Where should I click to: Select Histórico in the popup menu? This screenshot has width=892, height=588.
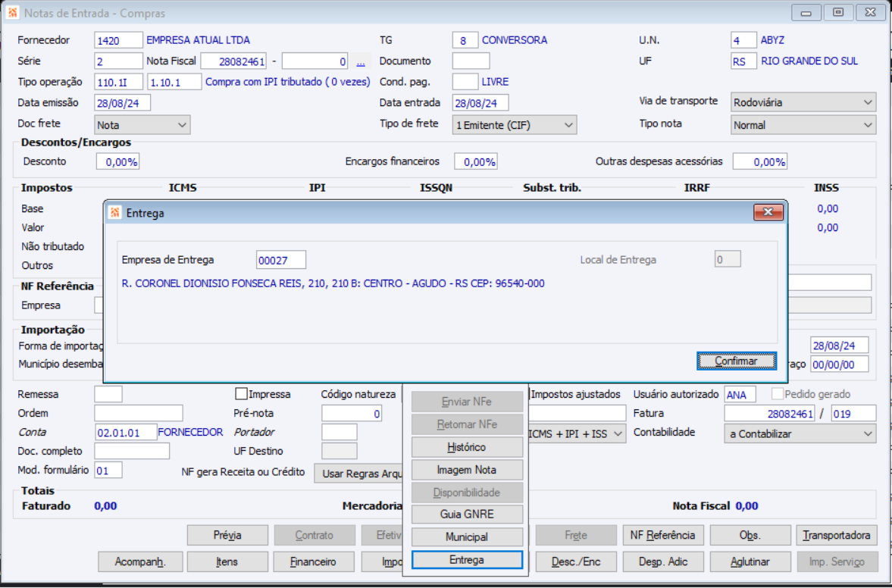tap(467, 447)
